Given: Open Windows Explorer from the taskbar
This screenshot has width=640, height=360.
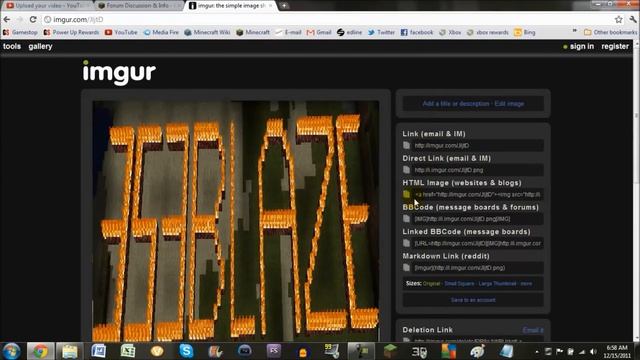Looking at the screenshot, I should [x=69, y=351].
